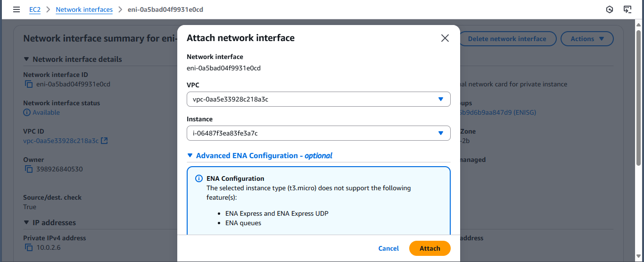Image resolution: width=644 pixels, height=262 pixels.
Task: Close the Attach network interface dialog
Action: click(445, 38)
